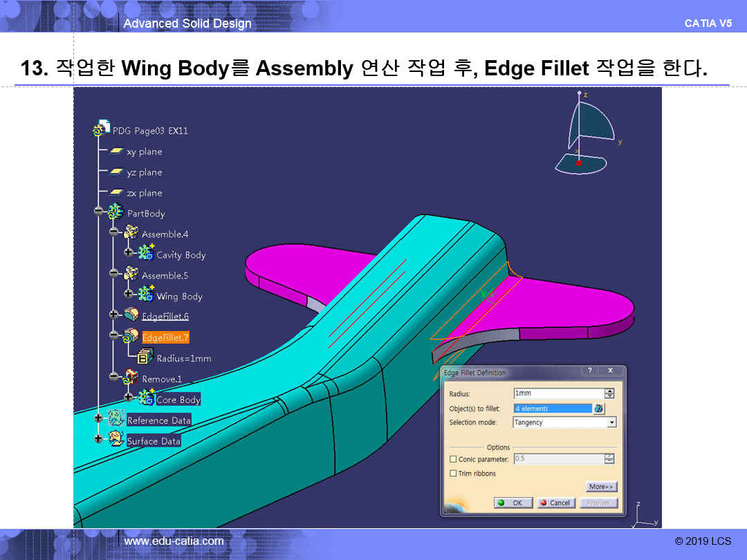Click the Radius stepper arrows
The height and width of the screenshot is (560, 747).
[609, 393]
